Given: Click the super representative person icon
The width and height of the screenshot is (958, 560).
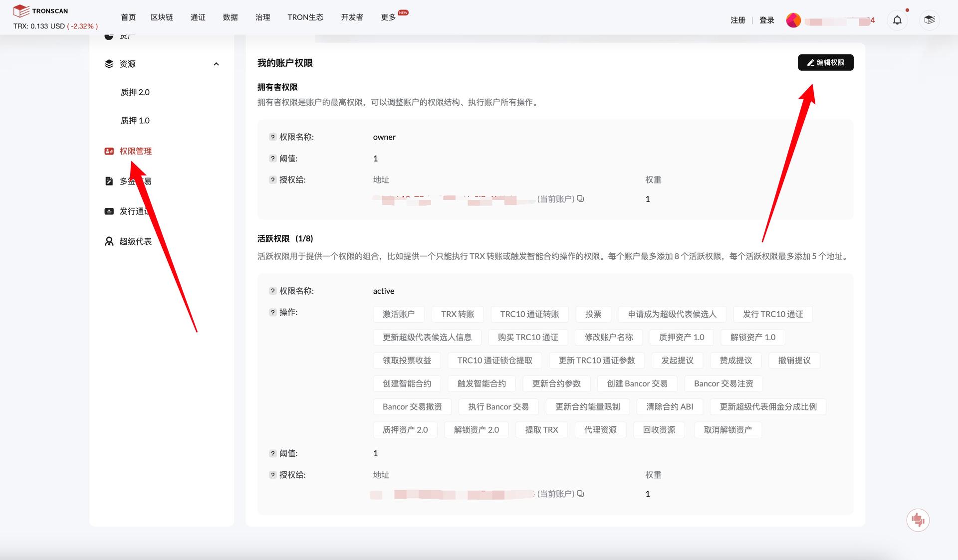Looking at the screenshot, I should pos(109,241).
